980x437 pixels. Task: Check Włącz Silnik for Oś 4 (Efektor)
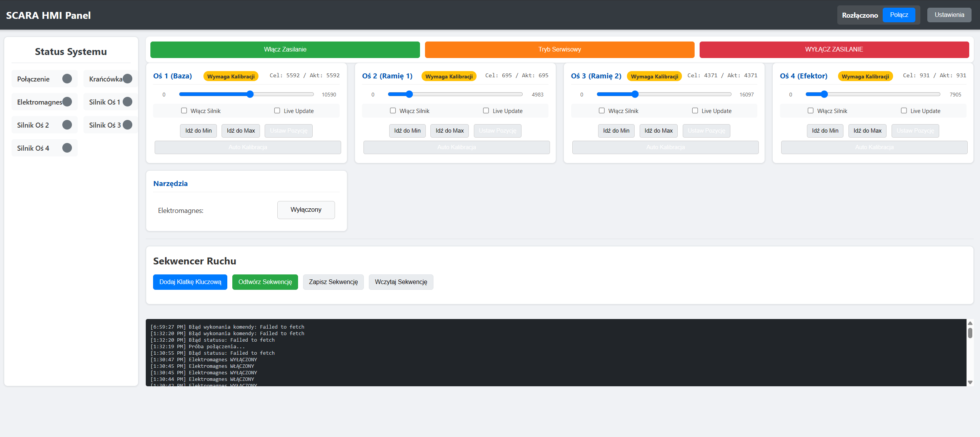(811, 111)
